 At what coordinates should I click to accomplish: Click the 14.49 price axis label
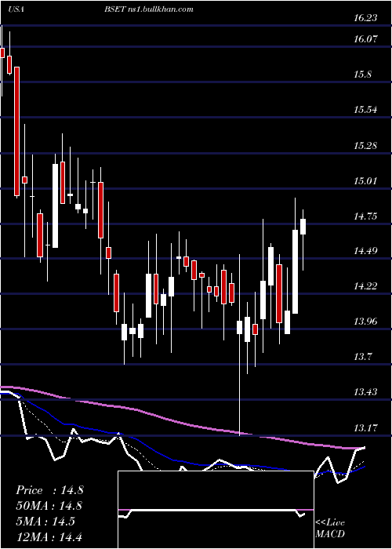click(365, 251)
